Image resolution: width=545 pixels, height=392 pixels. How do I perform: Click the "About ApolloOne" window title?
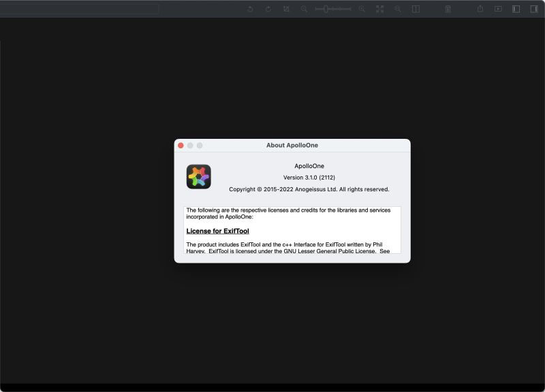(x=292, y=145)
